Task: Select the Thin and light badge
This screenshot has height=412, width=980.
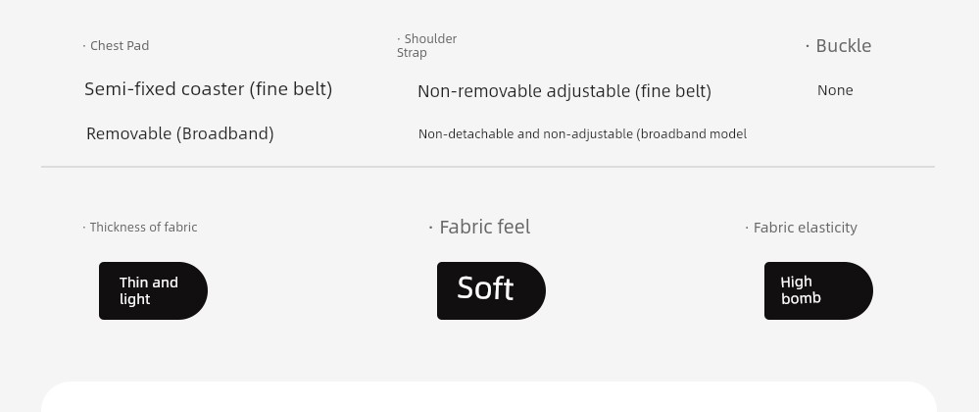Action: [153, 290]
